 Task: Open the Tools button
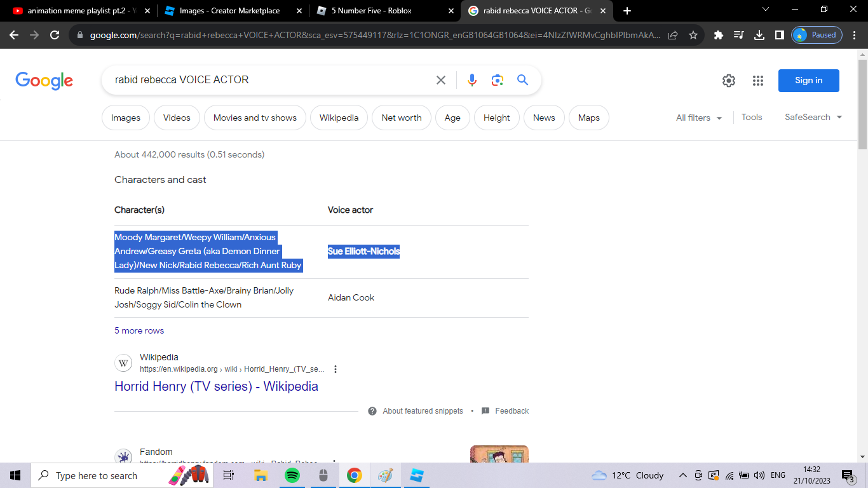coord(752,118)
